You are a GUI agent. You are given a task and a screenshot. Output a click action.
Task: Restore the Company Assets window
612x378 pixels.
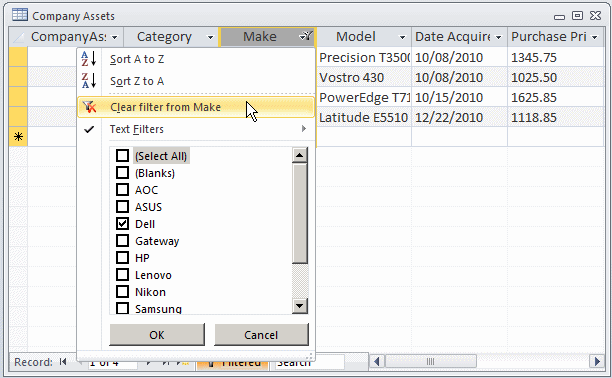(x=577, y=15)
